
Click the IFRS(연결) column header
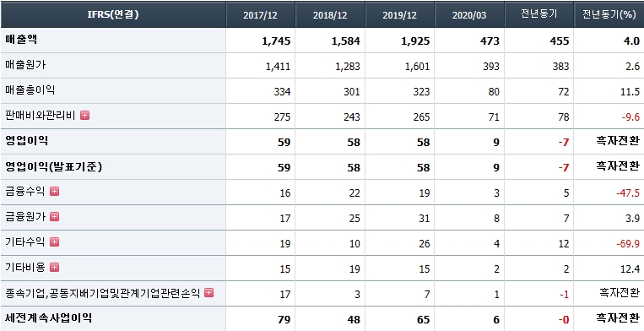click(x=113, y=15)
